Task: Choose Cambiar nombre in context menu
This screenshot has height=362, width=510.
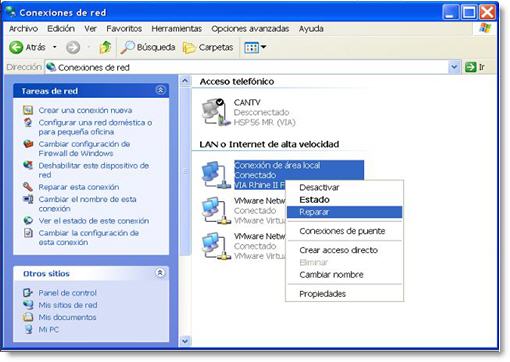Action: [x=344, y=275]
